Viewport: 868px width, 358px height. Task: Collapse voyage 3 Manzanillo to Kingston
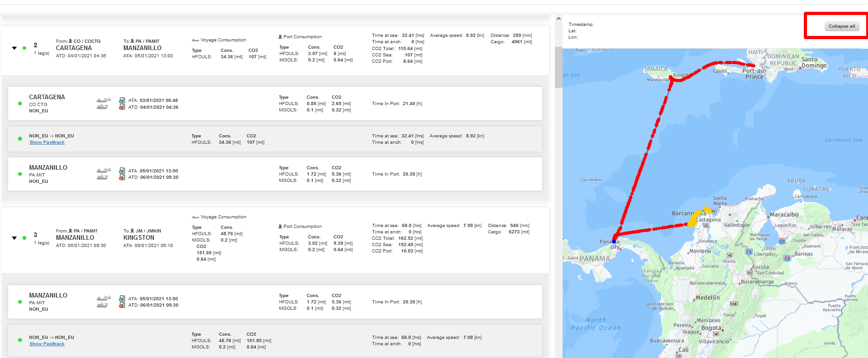(x=14, y=238)
